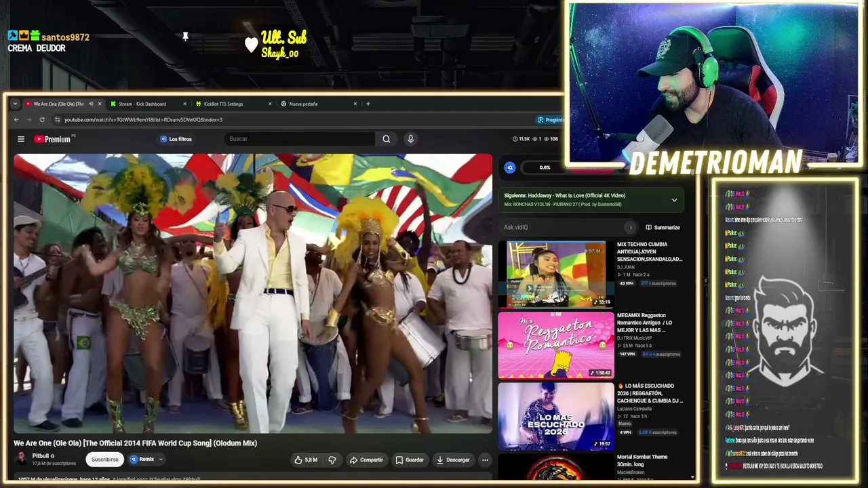This screenshot has width=868, height=488.
Task: Close the Nueva pestaña tab
Action: point(355,104)
